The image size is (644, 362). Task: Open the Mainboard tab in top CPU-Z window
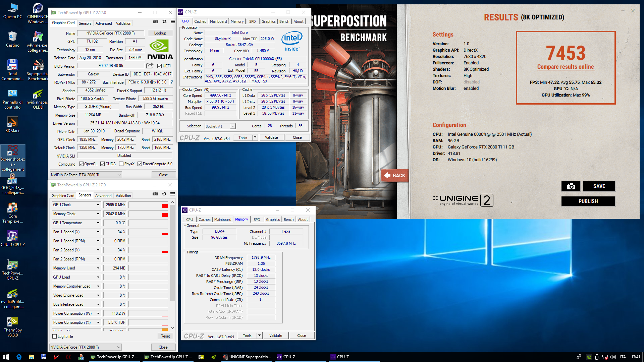[218, 21]
